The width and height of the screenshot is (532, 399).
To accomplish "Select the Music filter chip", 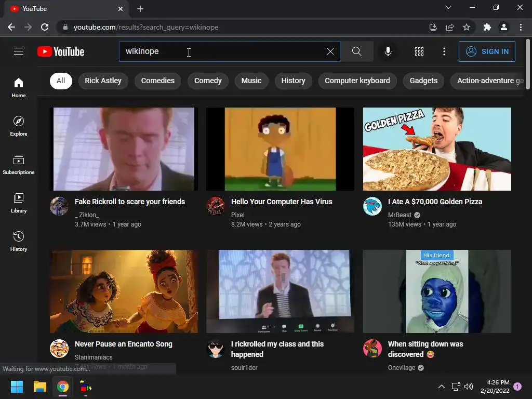I will pyautogui.click(x=251, y=81).
